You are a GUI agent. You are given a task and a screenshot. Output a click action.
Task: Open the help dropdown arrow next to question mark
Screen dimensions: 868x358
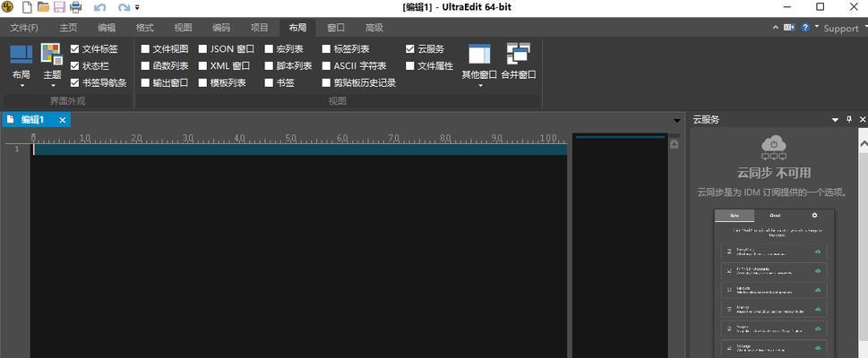click(x=816, y=26)
